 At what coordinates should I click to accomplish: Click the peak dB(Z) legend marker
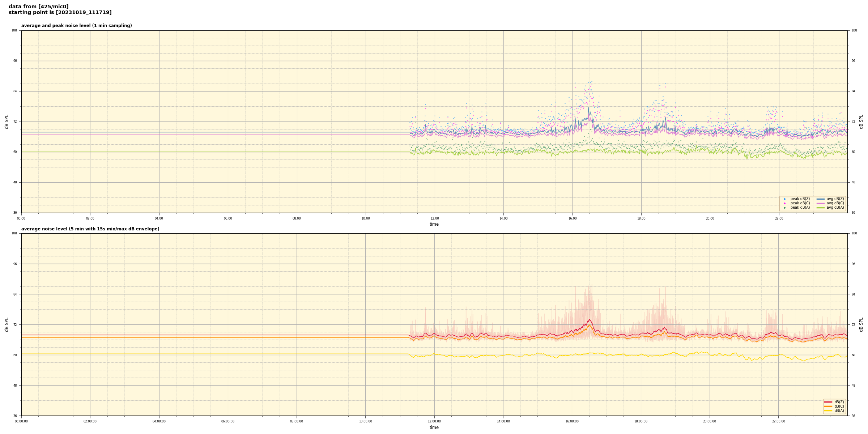[784, 199]
